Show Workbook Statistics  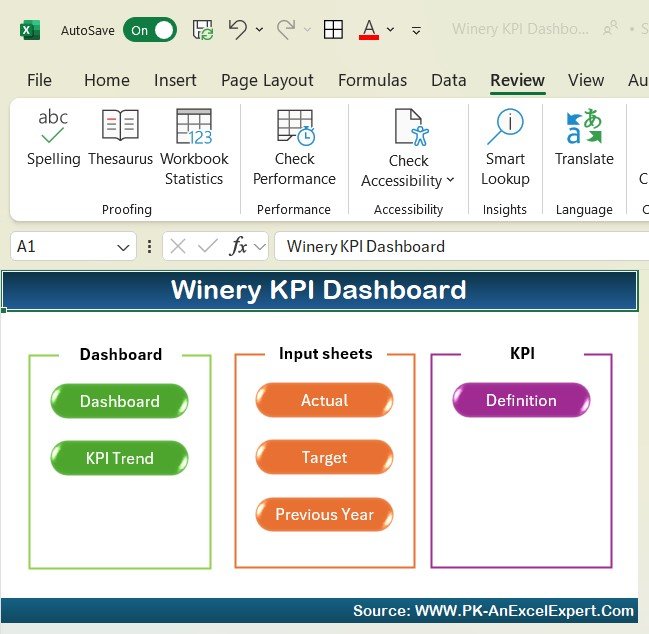194,148
